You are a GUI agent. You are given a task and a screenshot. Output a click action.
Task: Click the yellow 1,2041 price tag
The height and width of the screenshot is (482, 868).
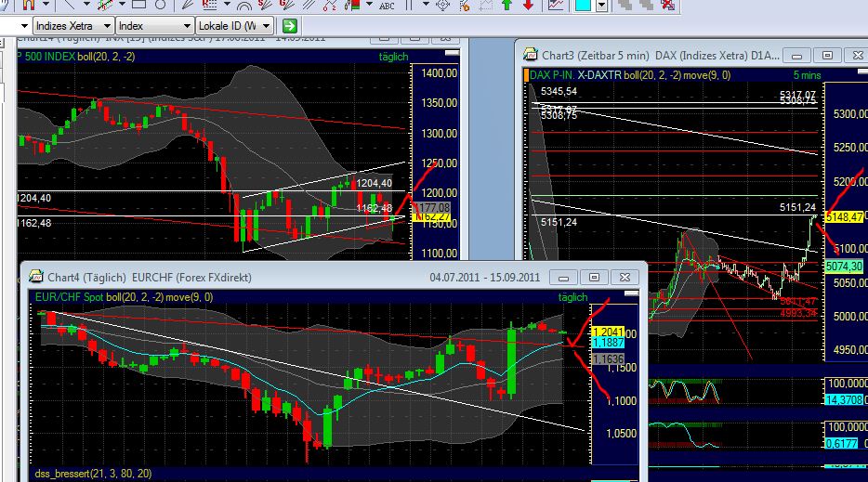(608, 332)
